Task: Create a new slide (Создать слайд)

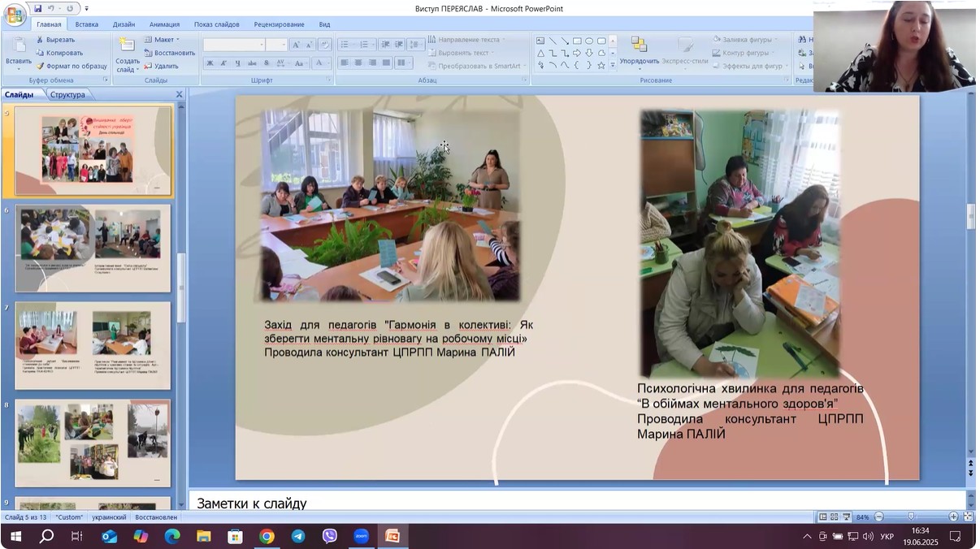Action: pos(127,54)
